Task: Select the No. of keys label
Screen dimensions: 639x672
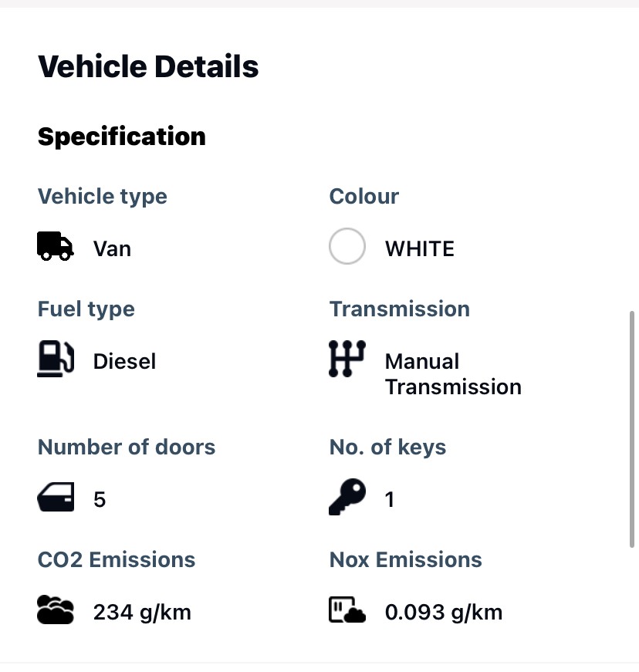Action: (x=387, y=447)
